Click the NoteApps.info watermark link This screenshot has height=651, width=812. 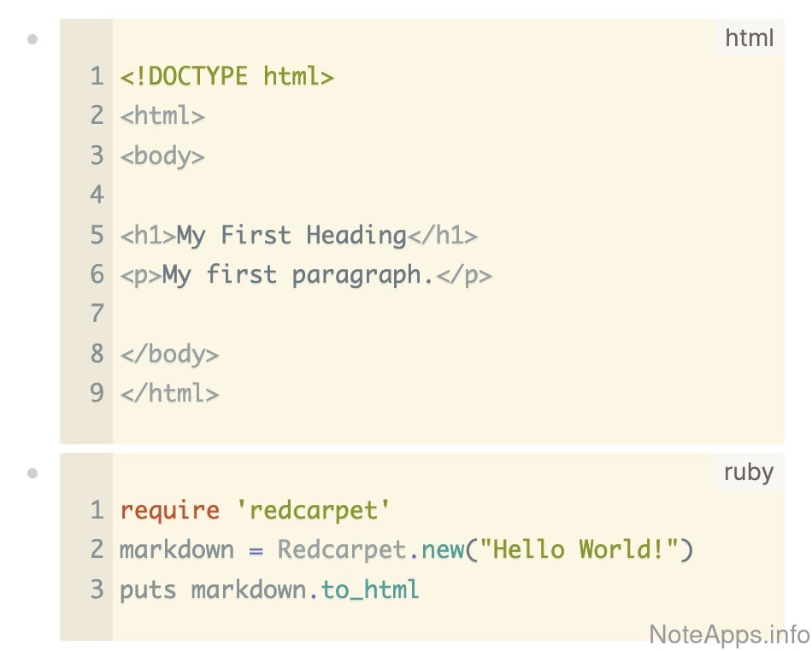(728, 634)
